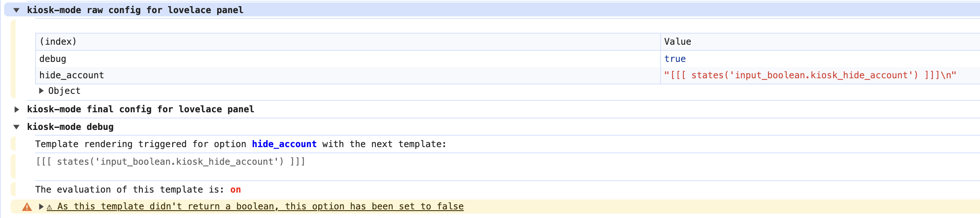
Task: Expand the warning message disclosure triangle
Action: [41, 207]
